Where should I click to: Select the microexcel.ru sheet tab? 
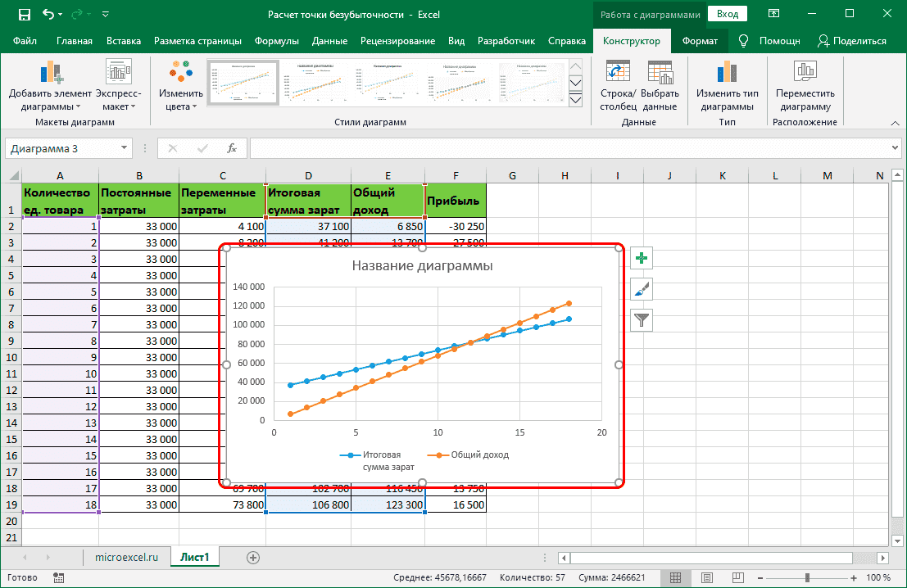tap(127, 557)
